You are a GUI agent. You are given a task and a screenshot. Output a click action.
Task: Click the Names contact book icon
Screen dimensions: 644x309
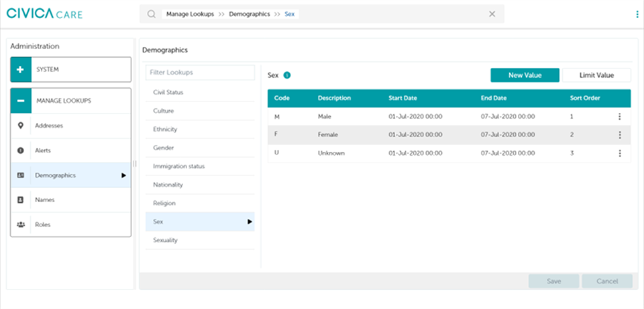coord(21,200)
